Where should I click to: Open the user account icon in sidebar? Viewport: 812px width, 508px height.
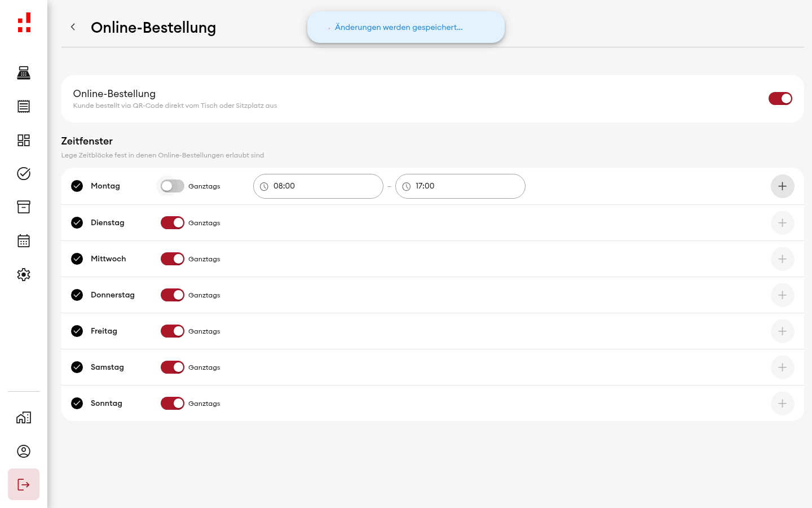click(x=24, y=451)
